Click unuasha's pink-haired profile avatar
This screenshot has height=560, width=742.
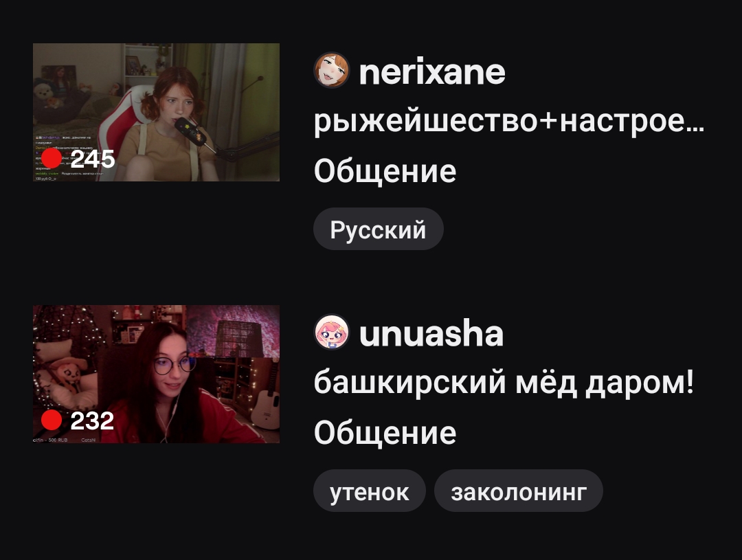pos(332,332)
